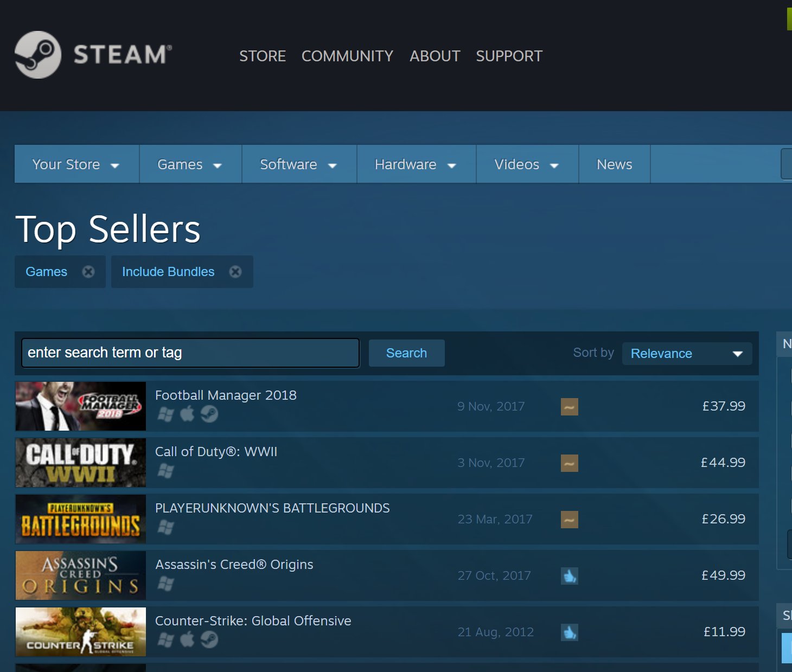
Task: Click the 27 Oct, 2017 release date
Action: [494, 575]
